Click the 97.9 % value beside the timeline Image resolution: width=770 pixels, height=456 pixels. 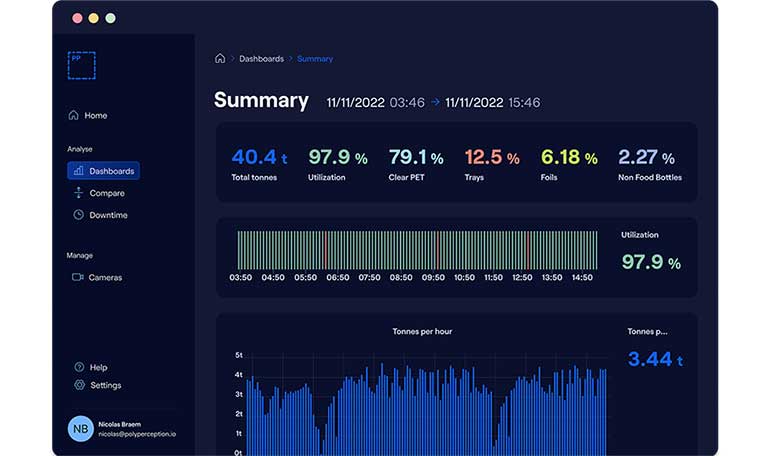coord(651,262)
